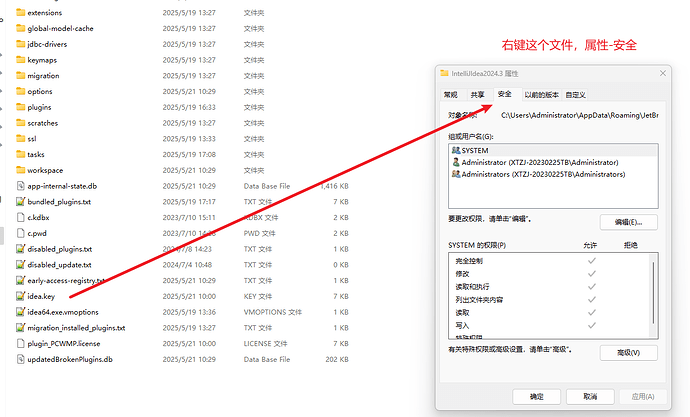
Task: Click the jdbc-drivers folder name
Action: [x=47, y=44]
